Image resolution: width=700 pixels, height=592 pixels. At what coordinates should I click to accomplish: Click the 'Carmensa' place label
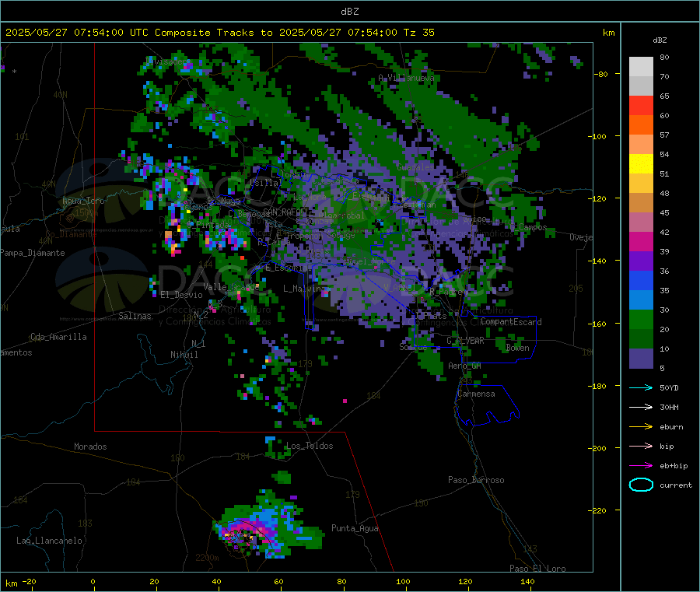476,394
